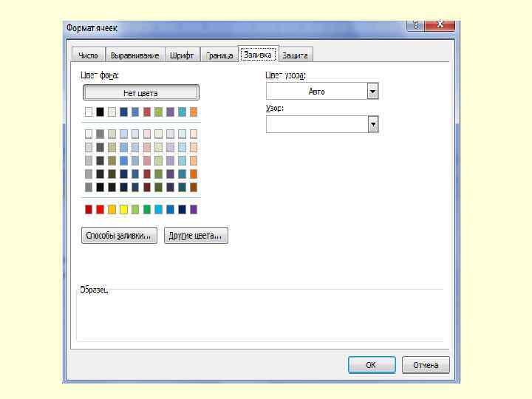Go to the Шрифт tab
This screenshot has height=399, width=532.
point(182,55)
